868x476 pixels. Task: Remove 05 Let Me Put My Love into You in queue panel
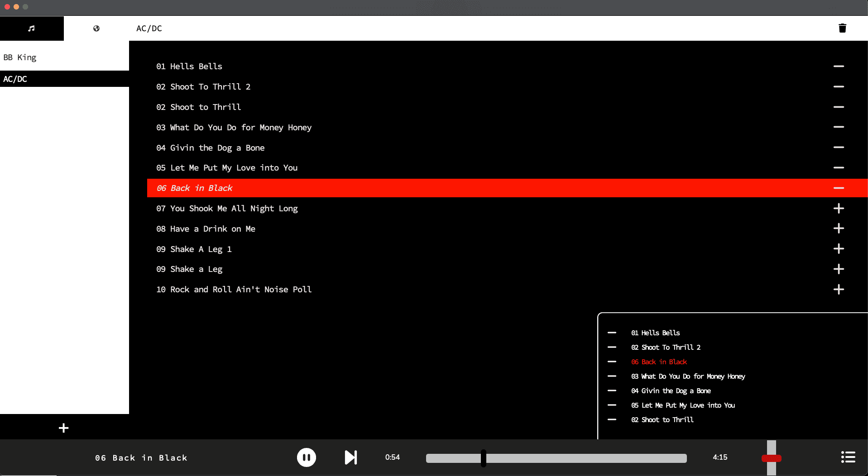612,405
